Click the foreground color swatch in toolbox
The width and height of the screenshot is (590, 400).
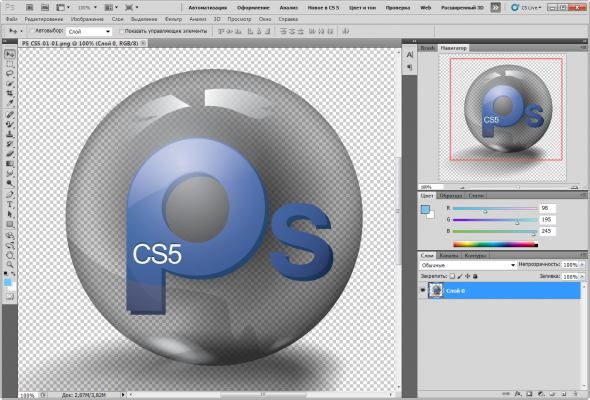pyautogui.click(x=8, y=282)
